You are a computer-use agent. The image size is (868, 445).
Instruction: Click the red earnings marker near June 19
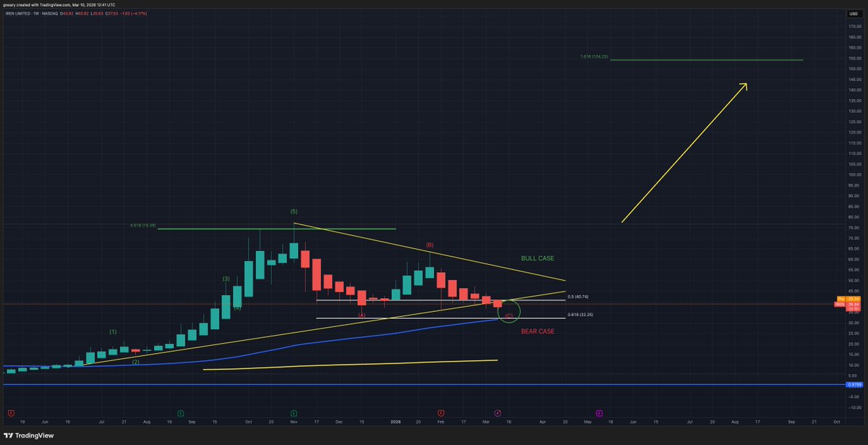[x=11, y=412]
